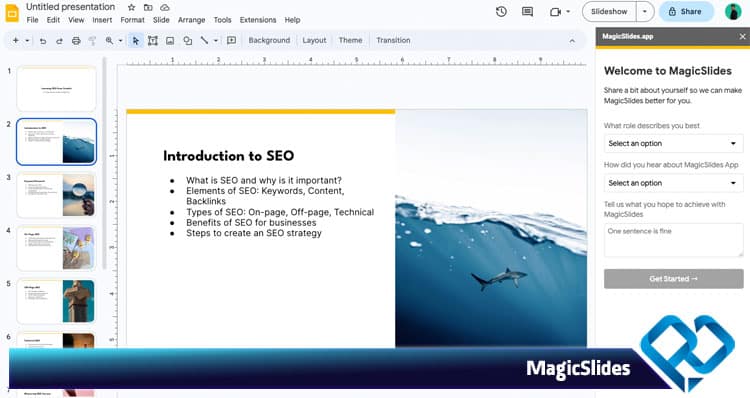Select slide 4 thumbnail

click(x=56, y=248)
